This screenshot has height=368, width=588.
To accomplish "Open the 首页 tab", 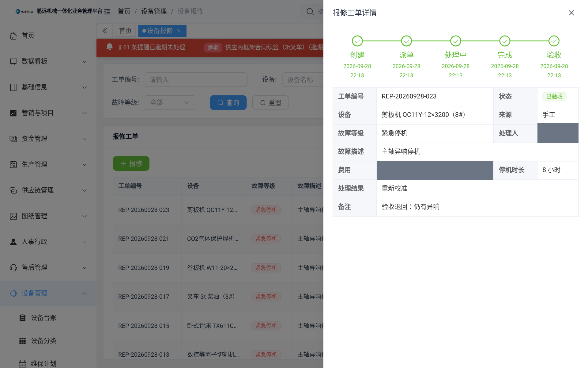I will pyautogui.click(x=125, y=31).
